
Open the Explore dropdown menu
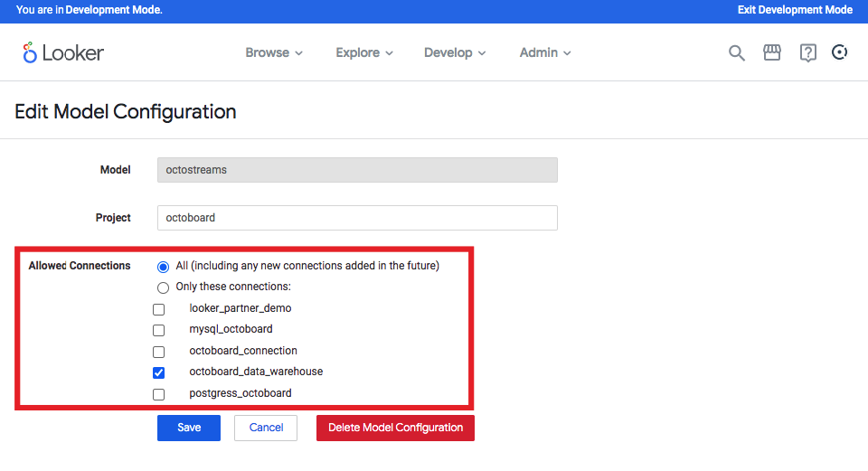pos(364,52)
